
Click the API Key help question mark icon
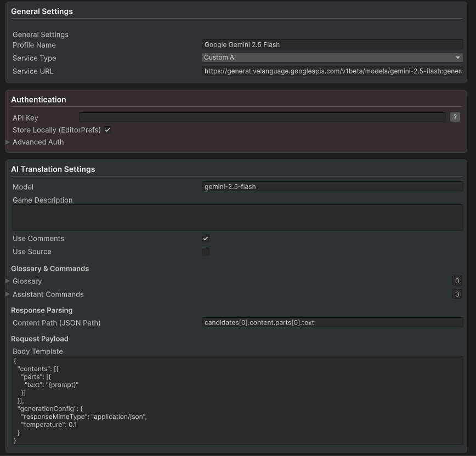pyautogui.click(x=455, y=117)
